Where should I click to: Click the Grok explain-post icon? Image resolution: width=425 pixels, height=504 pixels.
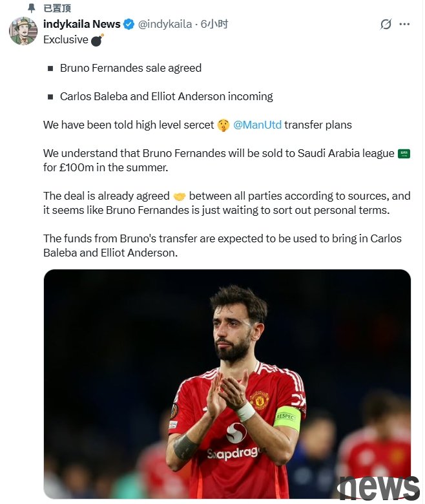(x=386, y=25)
